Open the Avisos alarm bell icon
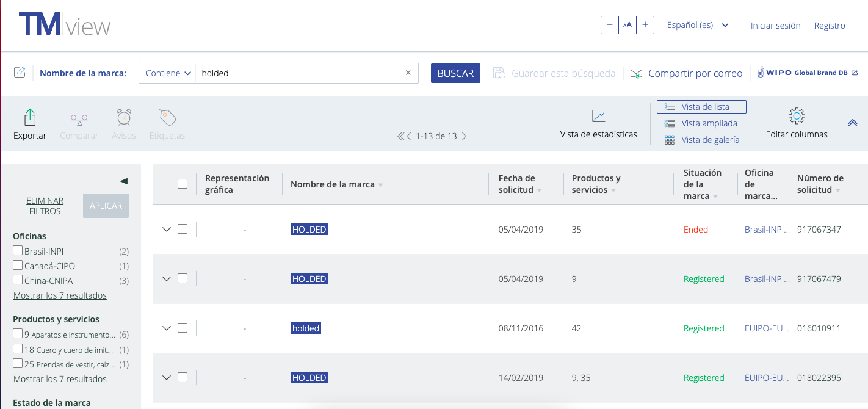 (x=123, y=117)
